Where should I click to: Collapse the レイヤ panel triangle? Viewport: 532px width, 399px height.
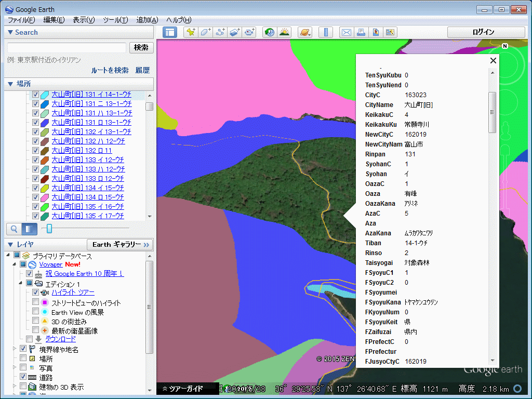[x=10, y=245]
